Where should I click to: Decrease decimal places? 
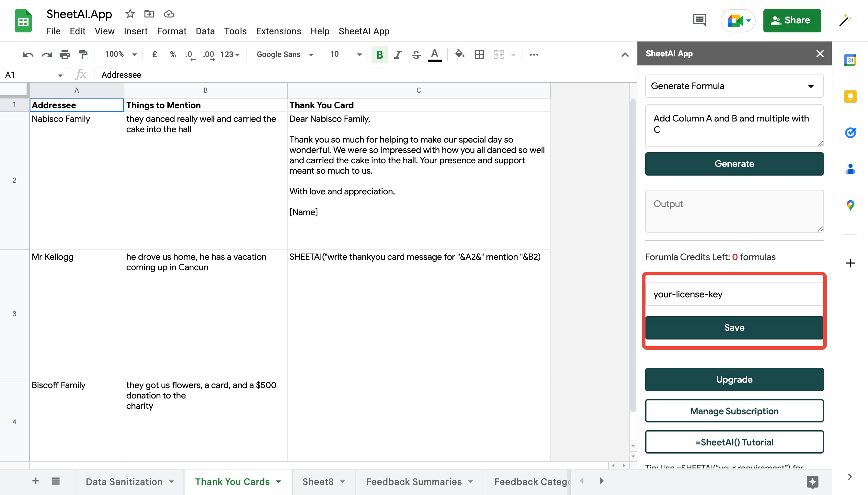point(190,55)
